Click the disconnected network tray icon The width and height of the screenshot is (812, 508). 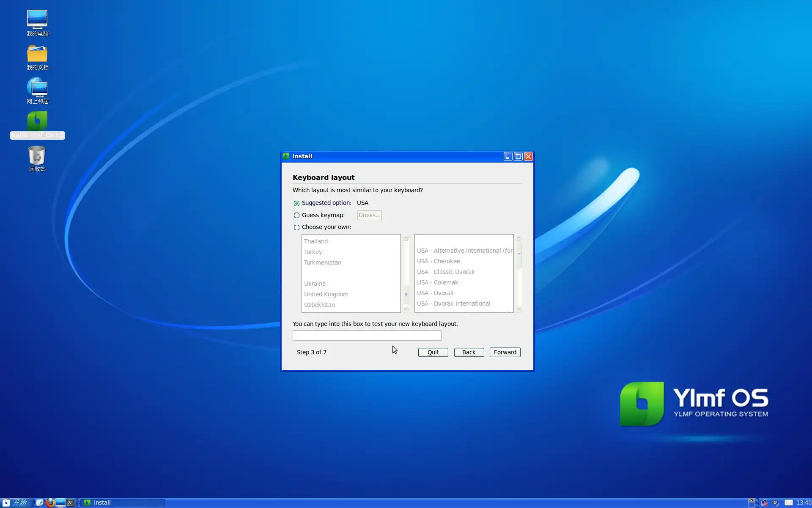tap(764, 502)
